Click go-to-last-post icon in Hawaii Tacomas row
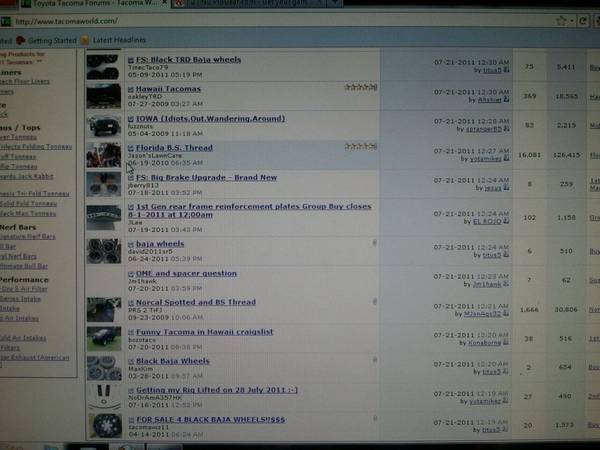Viewport: 600px width, 450px height. click(506, 99)
